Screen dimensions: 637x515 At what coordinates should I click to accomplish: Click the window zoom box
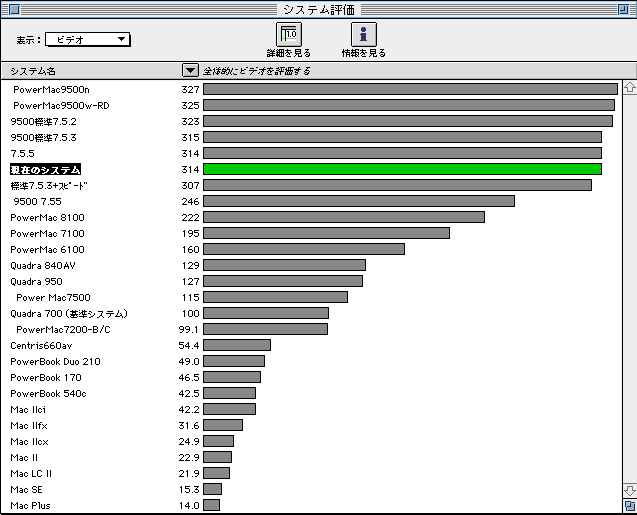coord(623,9)
